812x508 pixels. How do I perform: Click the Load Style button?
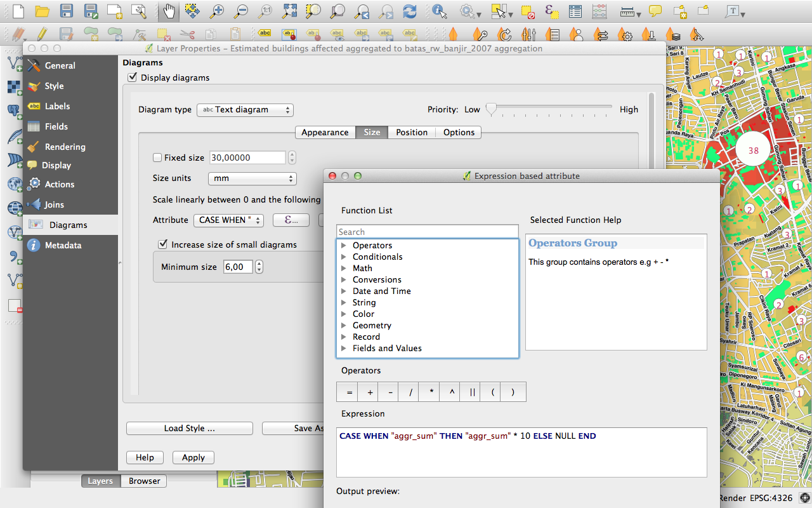pos(189,428)
